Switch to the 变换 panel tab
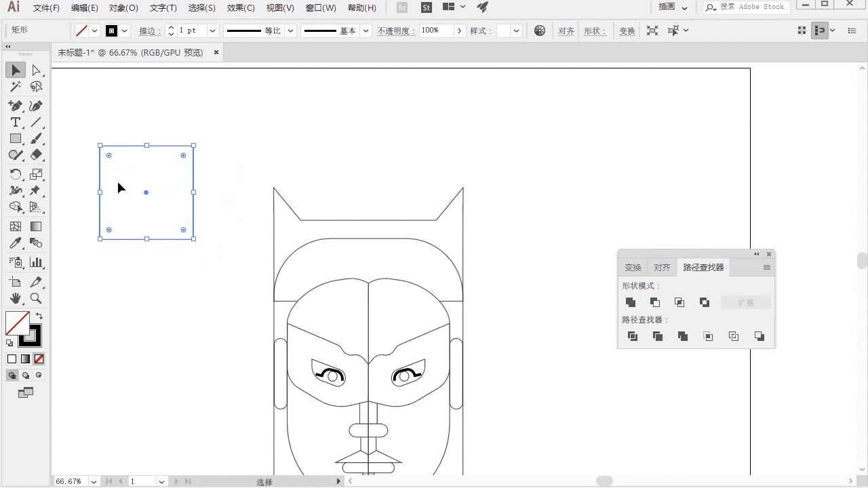 point(633,268)
